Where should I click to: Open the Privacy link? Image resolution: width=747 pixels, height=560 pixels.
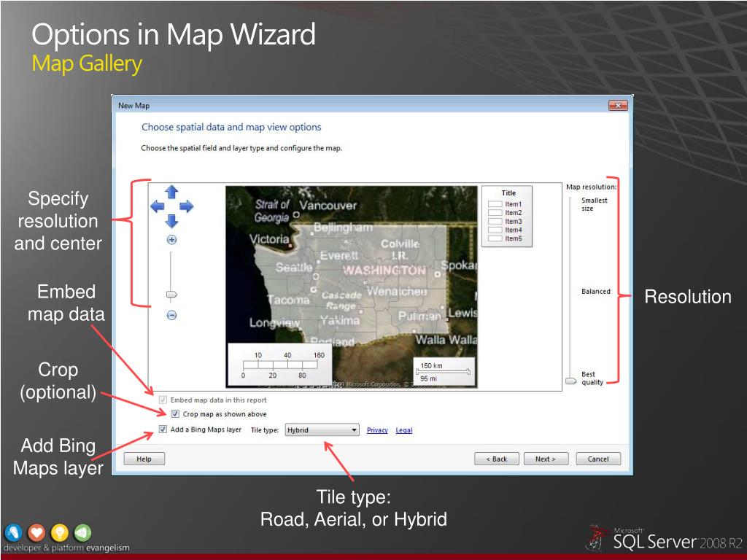(377, 430)
